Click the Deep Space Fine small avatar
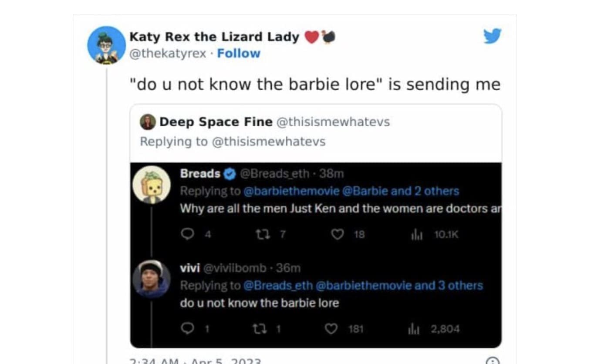 pyautogui.click(x=148, y=122)
